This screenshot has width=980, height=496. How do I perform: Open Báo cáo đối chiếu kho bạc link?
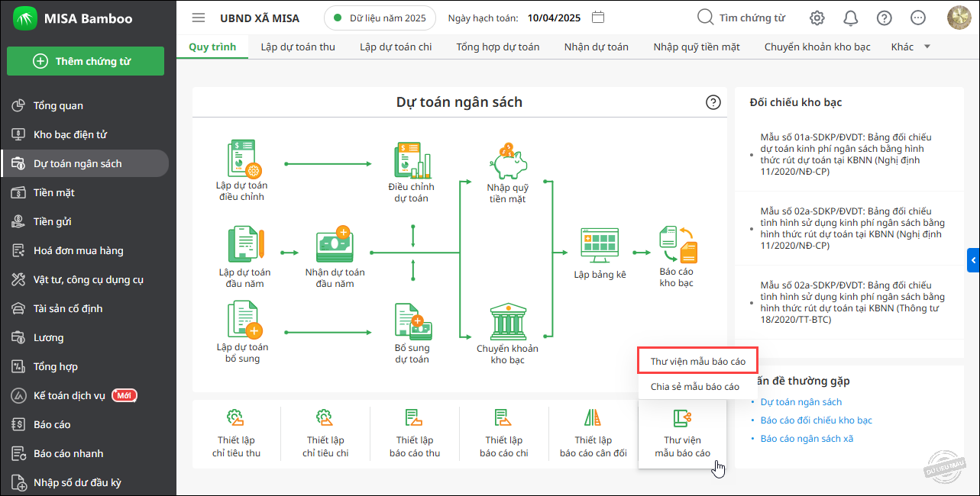tap(817, 420)
